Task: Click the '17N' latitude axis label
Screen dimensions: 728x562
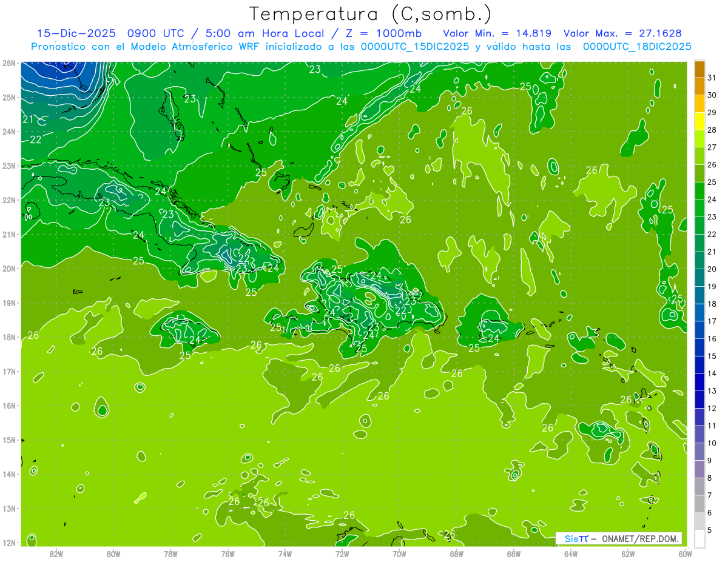Action: pos(8,372)
